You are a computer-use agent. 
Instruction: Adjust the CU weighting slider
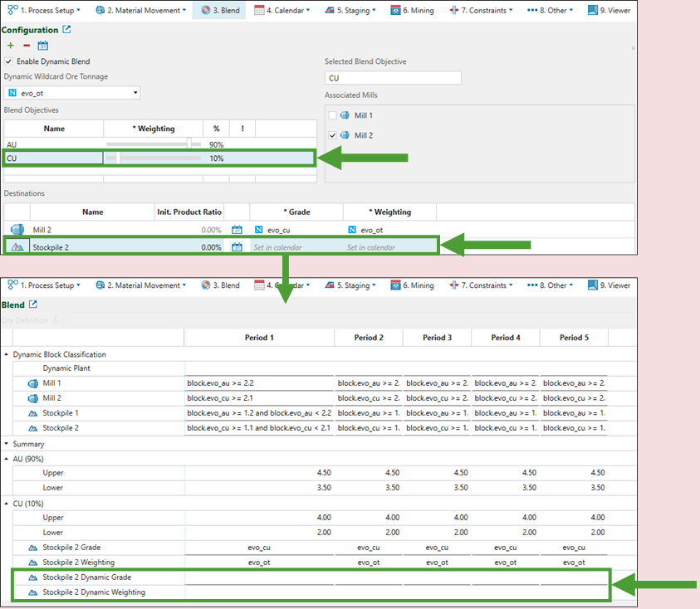coord(118,158)
